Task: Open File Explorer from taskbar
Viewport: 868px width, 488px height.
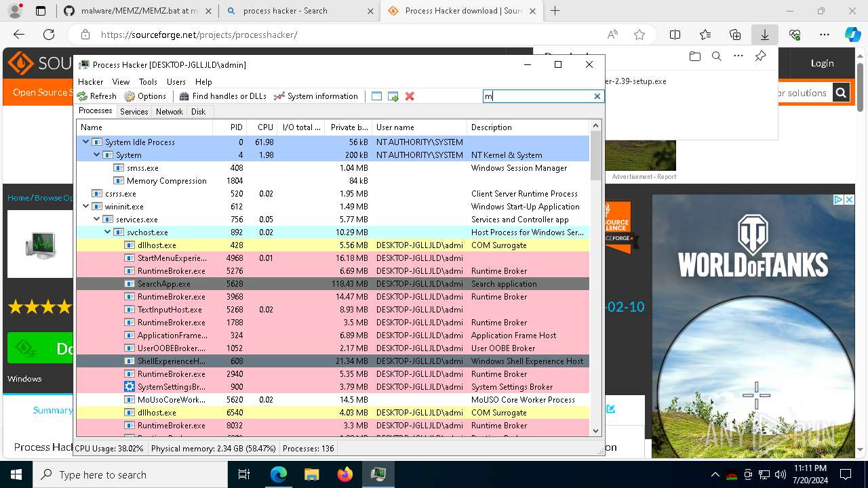Action: pos(311,474)
